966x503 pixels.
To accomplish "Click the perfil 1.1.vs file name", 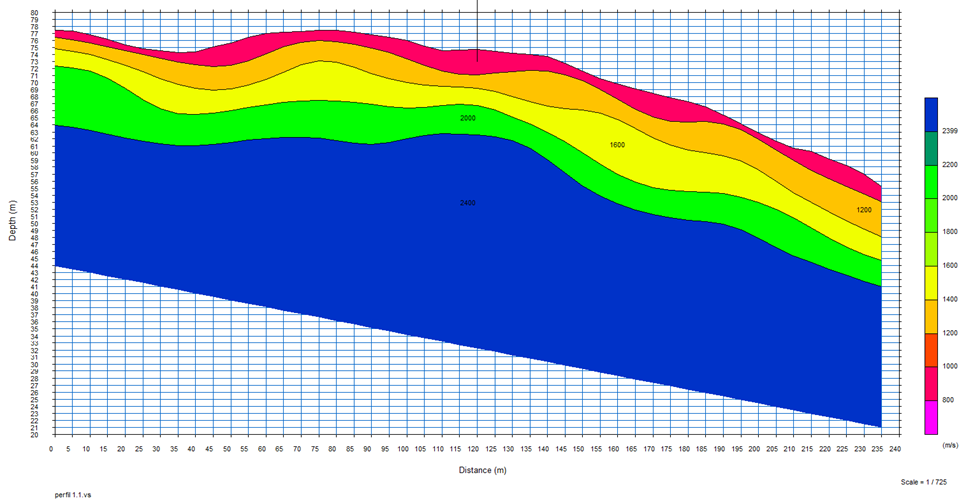I will (73, 495).
